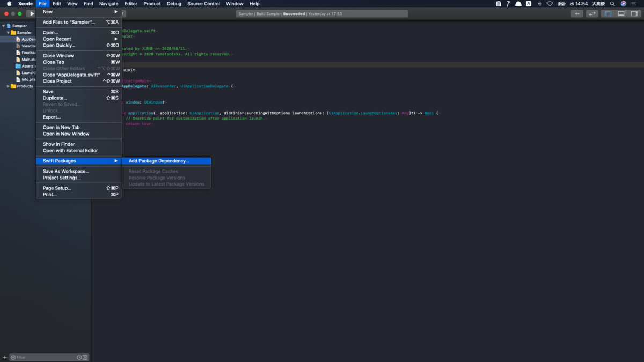Click the input source 'A' icon
The height and width of the screenshot is (362, 644).
(529, 4)
